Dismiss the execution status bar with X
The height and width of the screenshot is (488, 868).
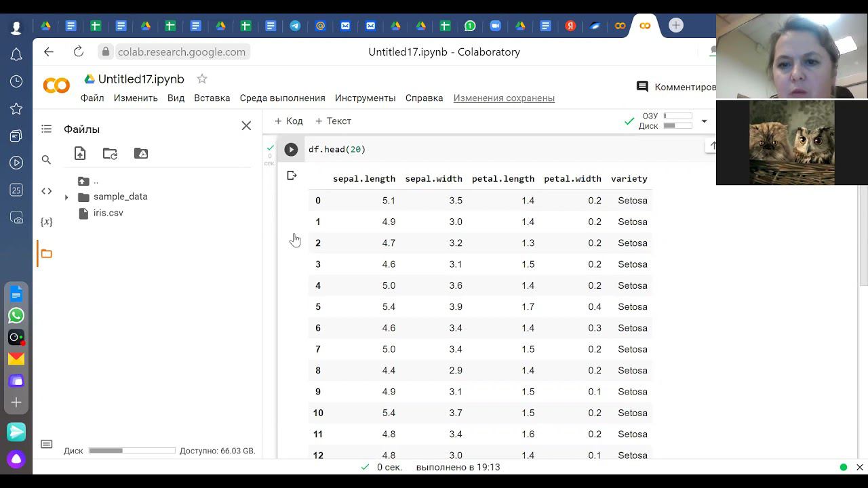pos(859,467)
